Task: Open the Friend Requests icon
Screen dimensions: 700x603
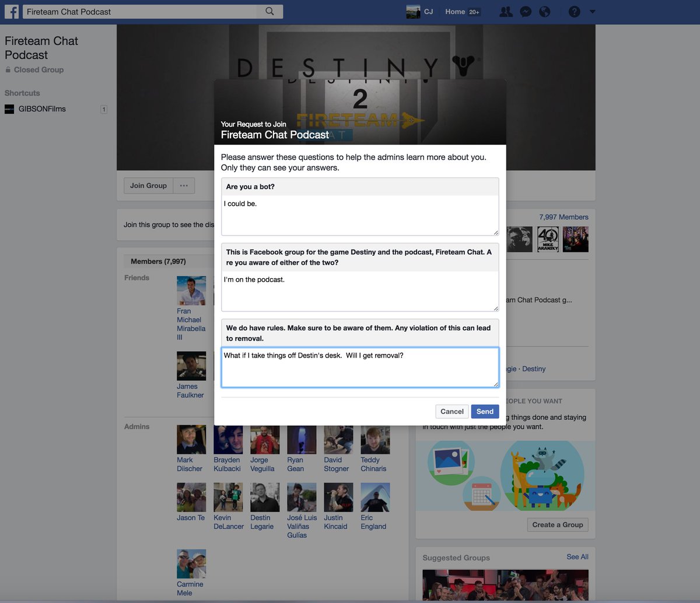Action: click(506, 12)
